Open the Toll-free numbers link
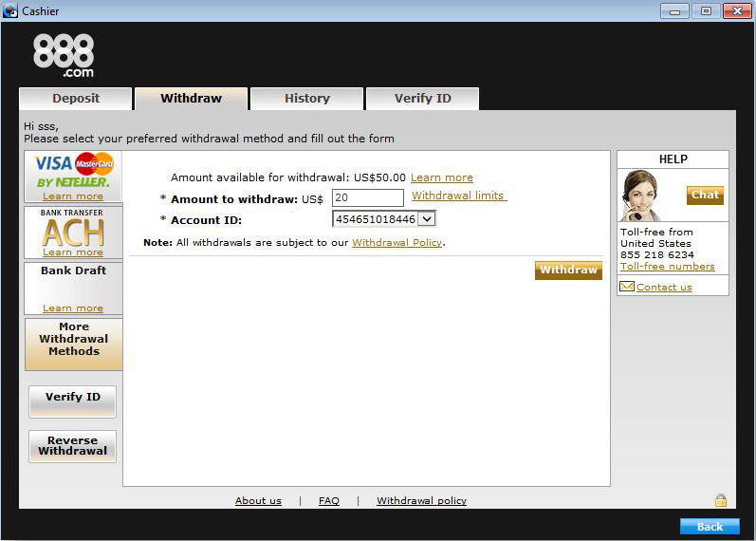Screen dimensions: 756x541 pos(667,267)
